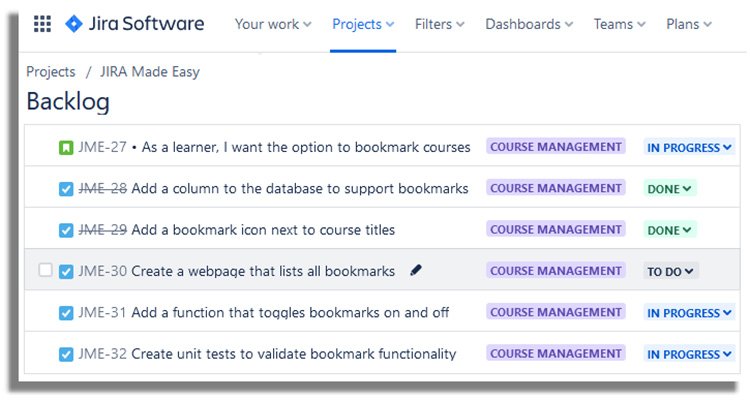Click the edit pencil icon on JME-30
This screenshot has width=750, height=400.
coord(416,270)
